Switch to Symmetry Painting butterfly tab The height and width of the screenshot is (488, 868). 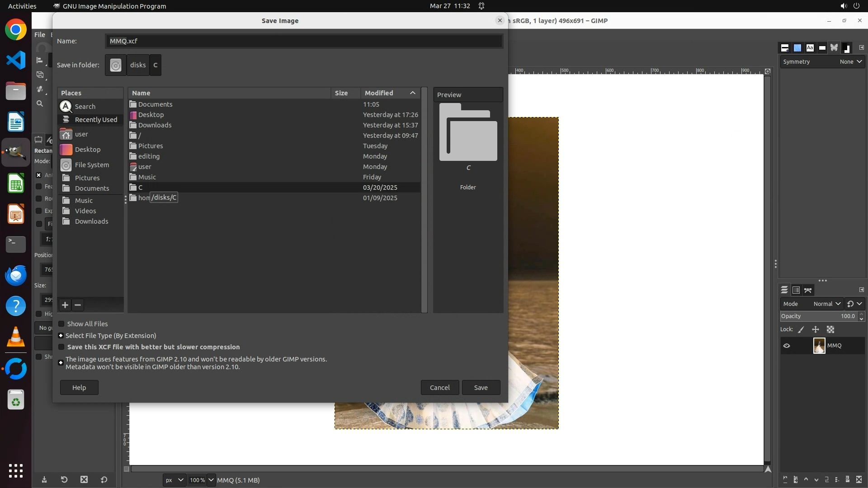click(x=834, y=48)
